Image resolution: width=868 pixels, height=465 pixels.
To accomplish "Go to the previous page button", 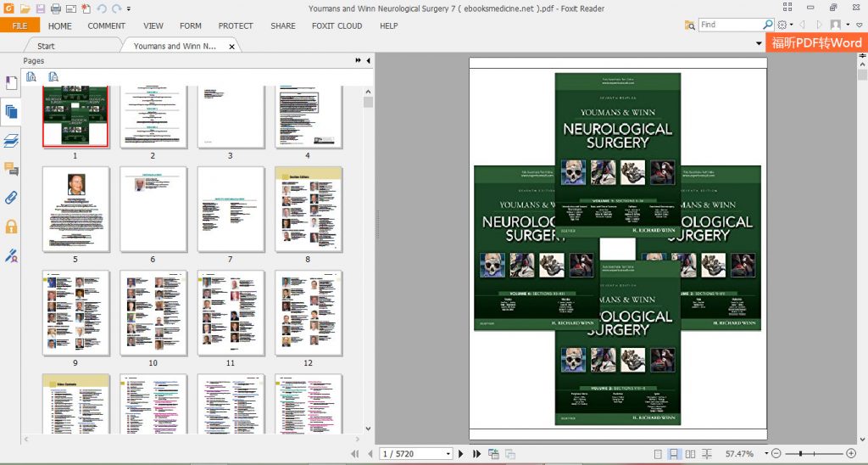I will (x=370, y=453).
